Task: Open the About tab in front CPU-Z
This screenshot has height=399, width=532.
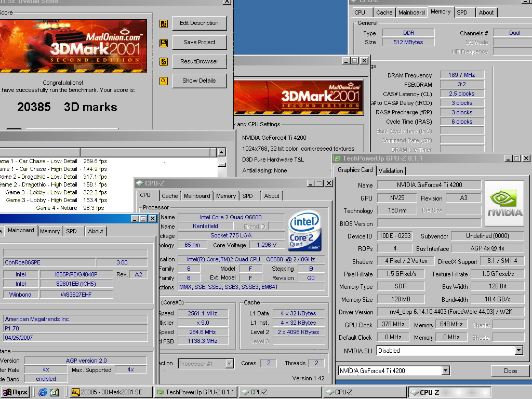Action: tap(271, 196)
